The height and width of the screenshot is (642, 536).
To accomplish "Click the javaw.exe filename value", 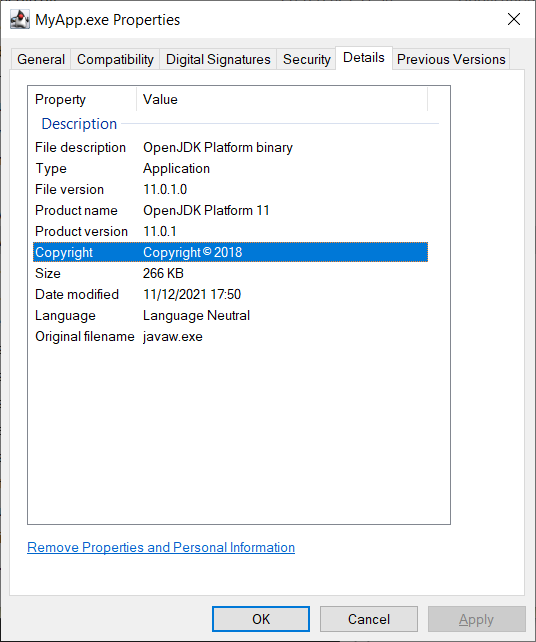I will 173,337.
